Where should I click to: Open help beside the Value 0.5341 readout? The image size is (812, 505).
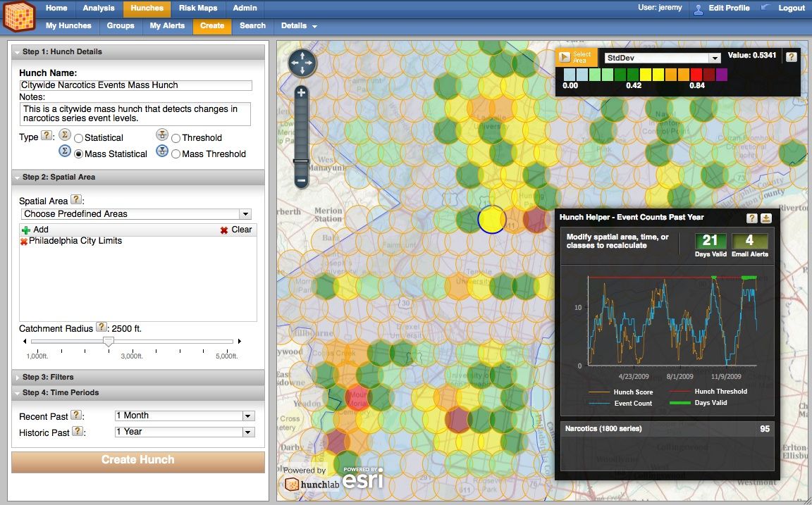click(x=791, y=58)
